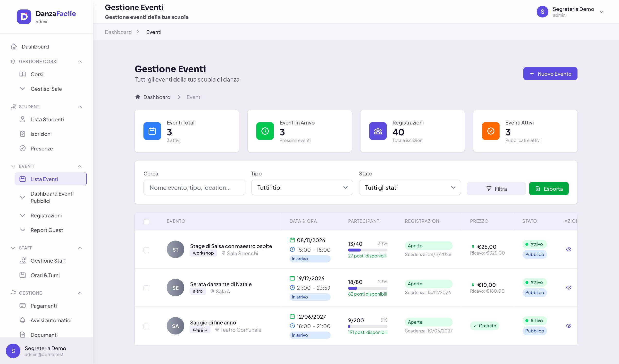Image resolution: width=619 pixels, height=364 pixels.
Task: Click the green clock icon for Eventi in Arrivo
Action: (x=265, y=131)
